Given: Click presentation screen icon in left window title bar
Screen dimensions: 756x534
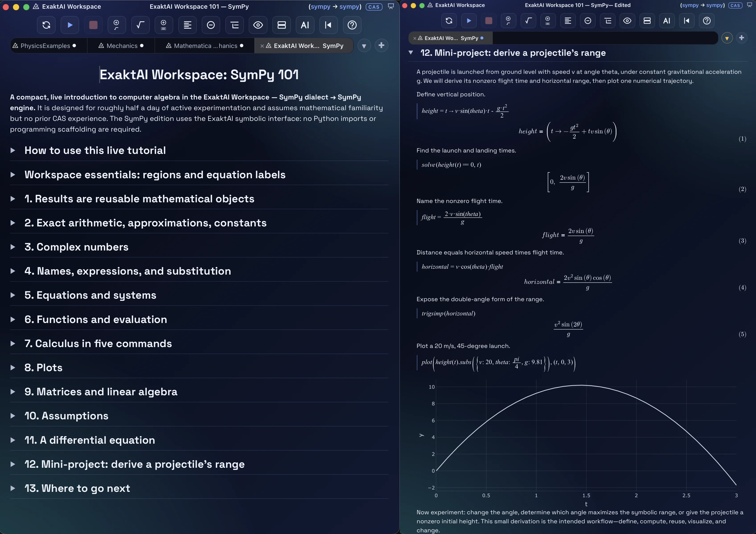Looking at the screenshot, I should pyautogui.click(x=391, y=6).
